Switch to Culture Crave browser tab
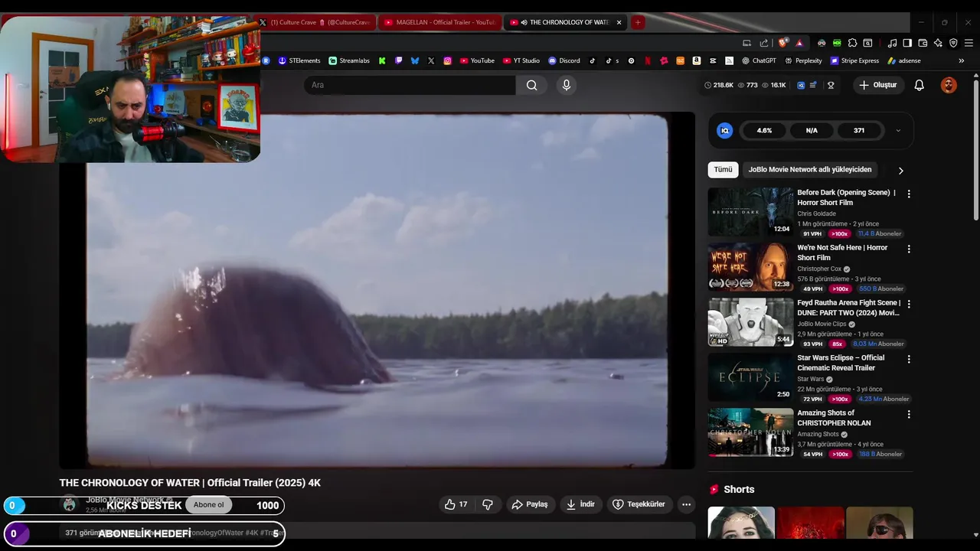 pos(314,22)
